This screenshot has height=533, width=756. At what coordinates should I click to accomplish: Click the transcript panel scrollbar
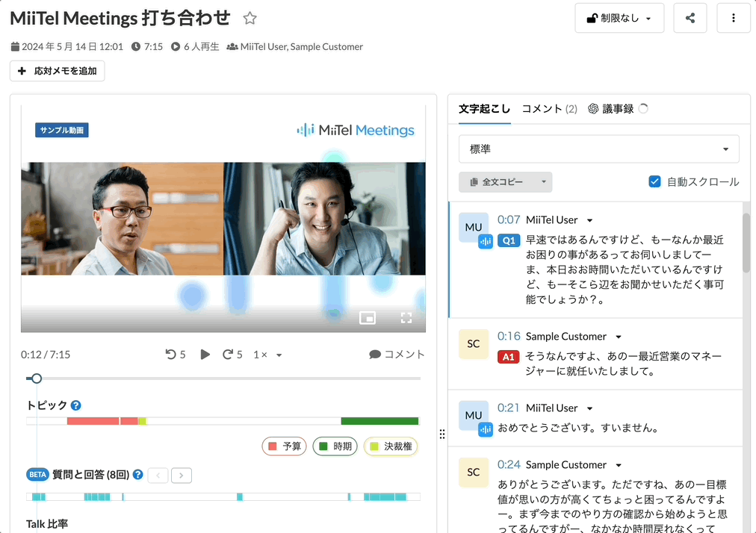tap(746, 243)
